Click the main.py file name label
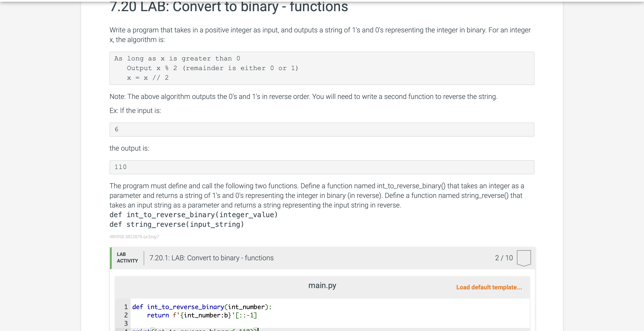 [322, 285]
